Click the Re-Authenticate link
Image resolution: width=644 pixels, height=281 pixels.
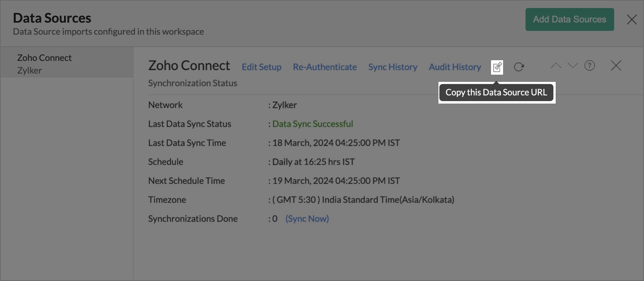coord(325,67)
